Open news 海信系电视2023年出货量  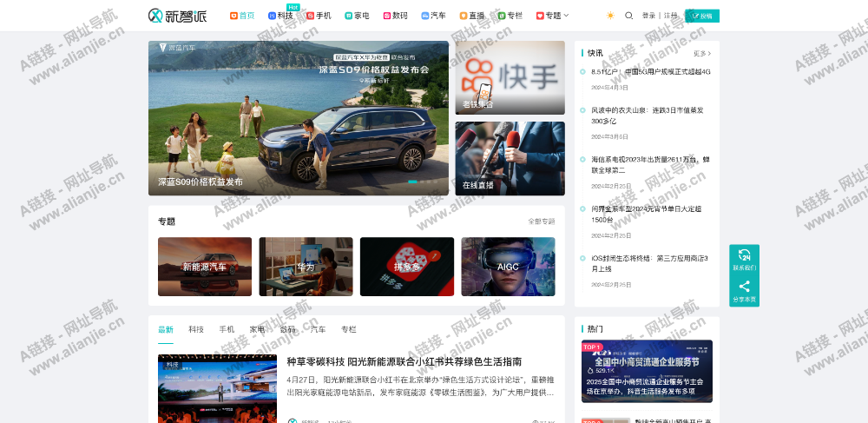pyautogui.click(x=650, y=165)
